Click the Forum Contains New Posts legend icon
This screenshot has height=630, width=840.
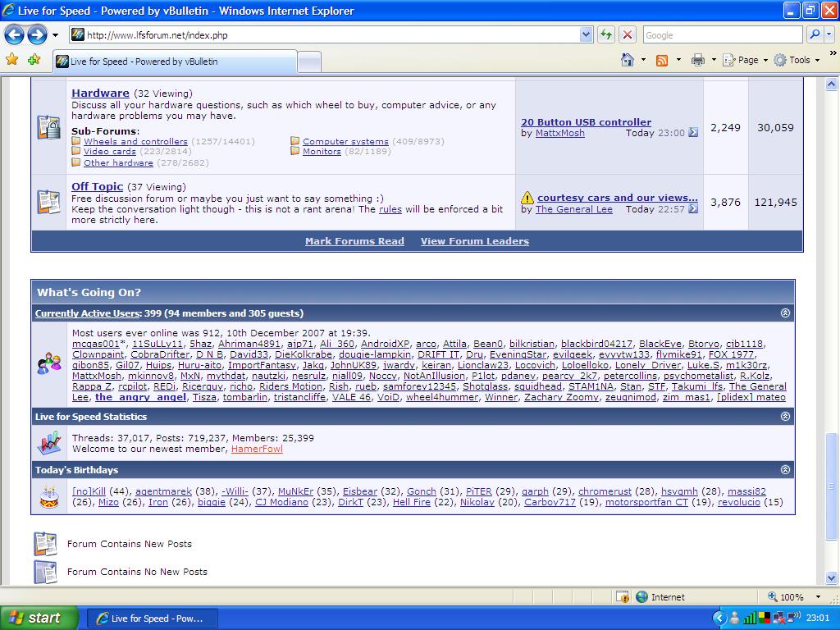46,544
